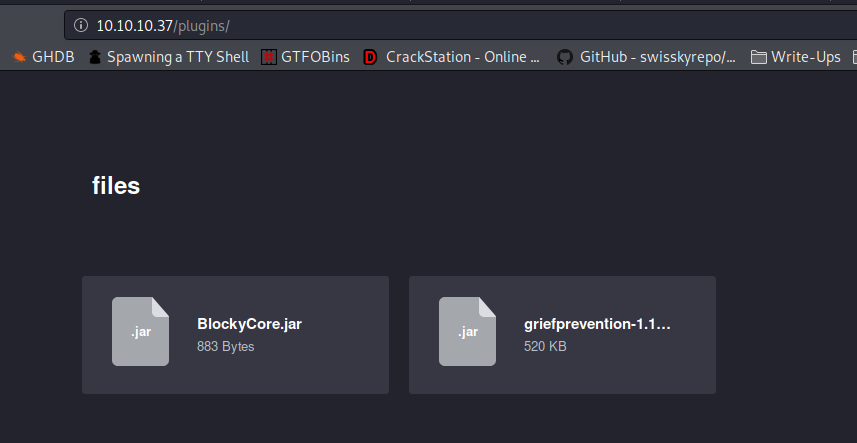Viewport: 857px width, 443px height.
Task: Focus the address bar showing 10.10.10.37/plugins/
Action: [461, 25]
